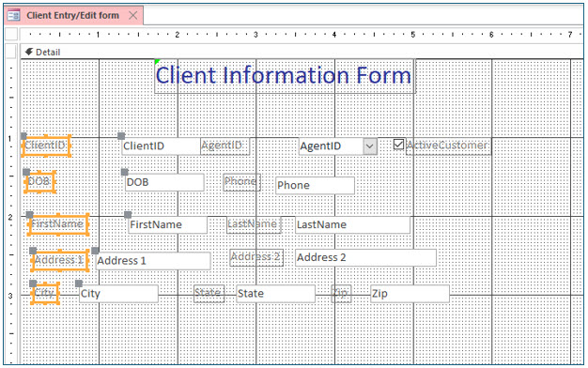The image size is (588, 368).
Task: Select the FirstName label control
Action: coord(58,224)
